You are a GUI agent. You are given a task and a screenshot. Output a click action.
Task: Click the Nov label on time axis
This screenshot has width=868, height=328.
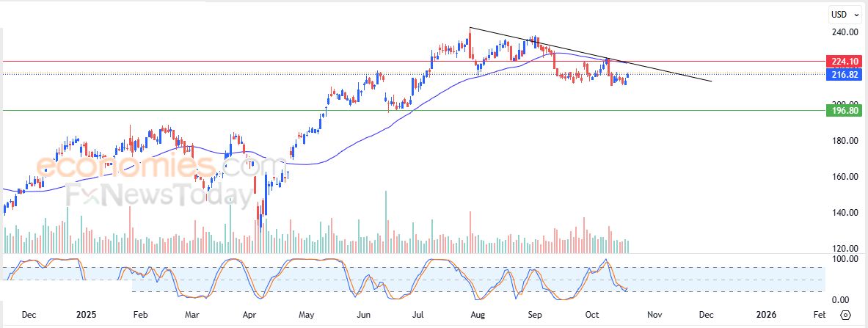[x=654, y=315]
